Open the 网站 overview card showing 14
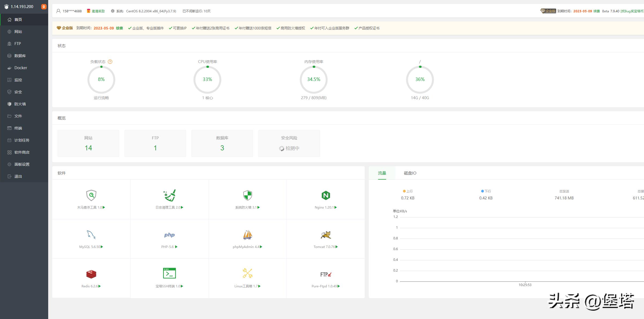 pyautogui.click(x=88, y=143)
